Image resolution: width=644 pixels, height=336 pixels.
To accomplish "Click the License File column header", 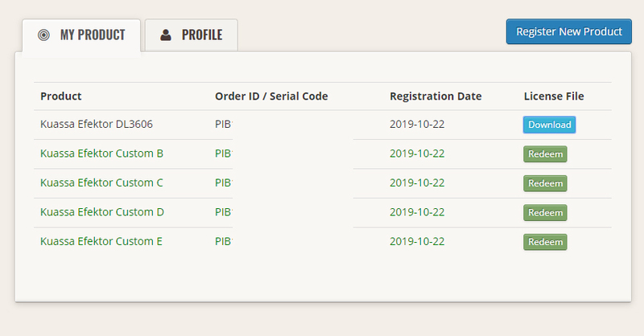I will point(554,96).
